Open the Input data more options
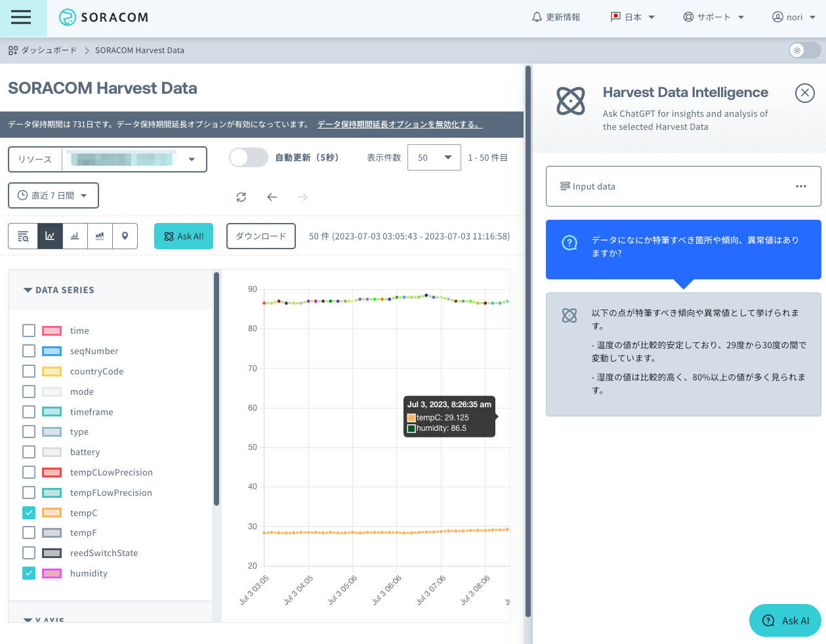This screenshot has height=644, width=826. (801, 186)
